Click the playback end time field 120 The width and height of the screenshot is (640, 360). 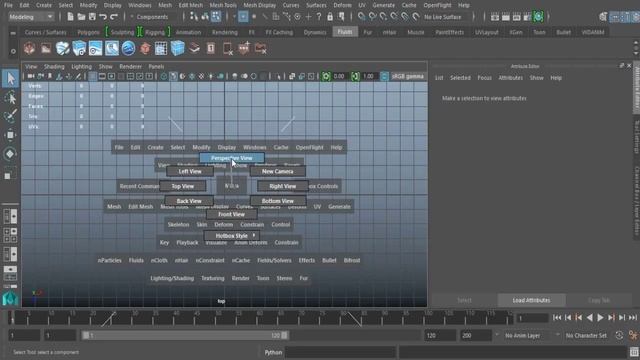pos(440,335)
